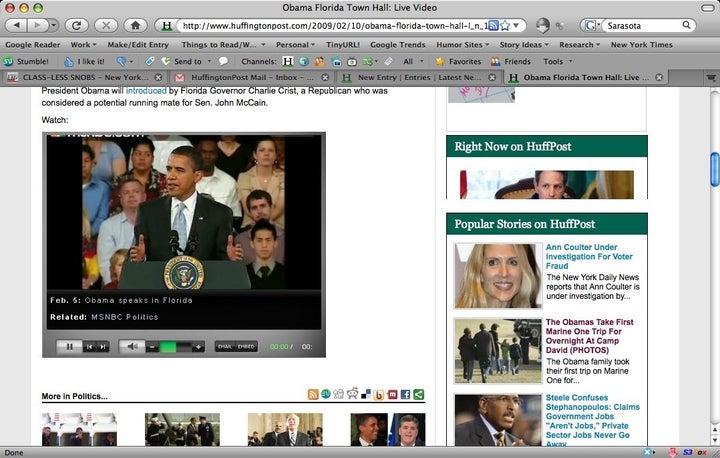Go to the browser home page
The image size is (720, 458).
point(135,25)
